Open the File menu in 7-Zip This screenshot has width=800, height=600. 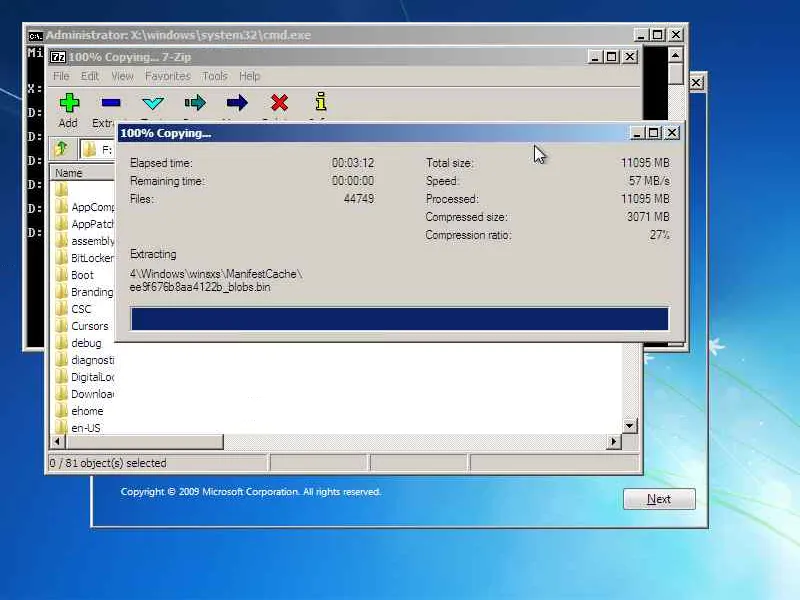coord(61,76)
